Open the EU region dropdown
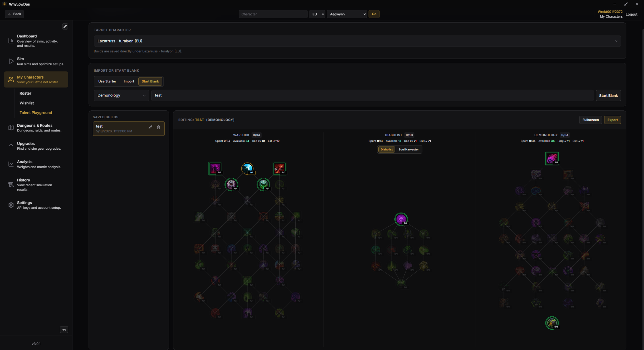Viewport: 644px width, 350px height. 317,14
